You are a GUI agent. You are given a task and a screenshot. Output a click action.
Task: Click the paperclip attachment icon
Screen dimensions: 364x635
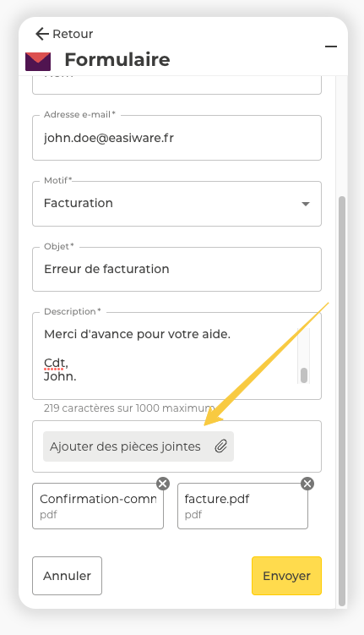220,446
